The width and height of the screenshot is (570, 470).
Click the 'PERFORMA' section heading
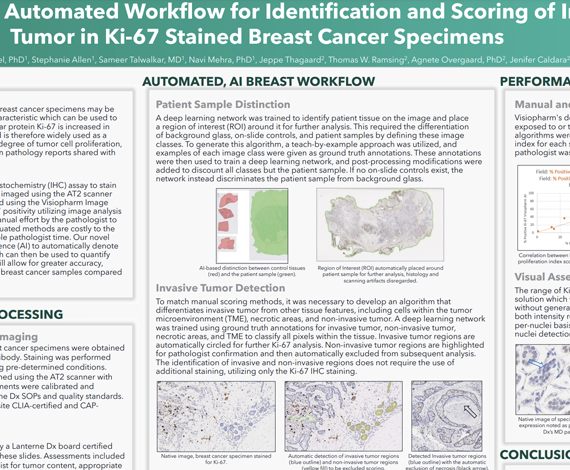pyautogui.click(x=535, y=81)
